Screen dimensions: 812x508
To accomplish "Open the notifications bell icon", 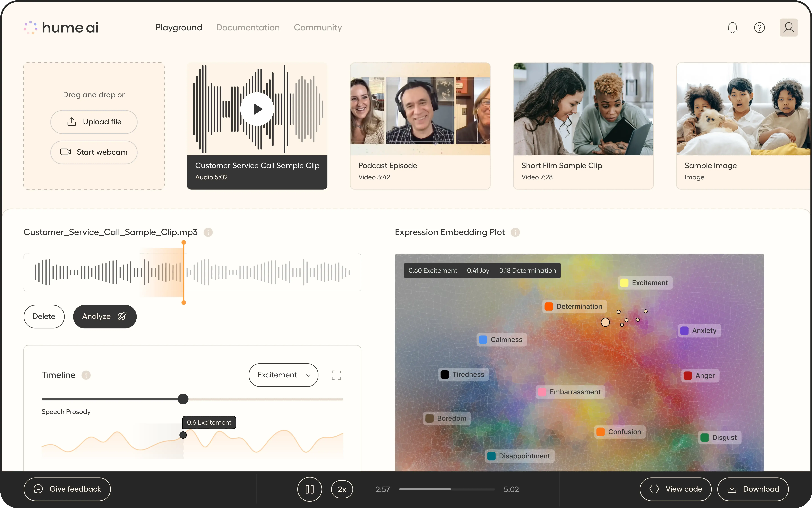I will [x=732, y=28].
